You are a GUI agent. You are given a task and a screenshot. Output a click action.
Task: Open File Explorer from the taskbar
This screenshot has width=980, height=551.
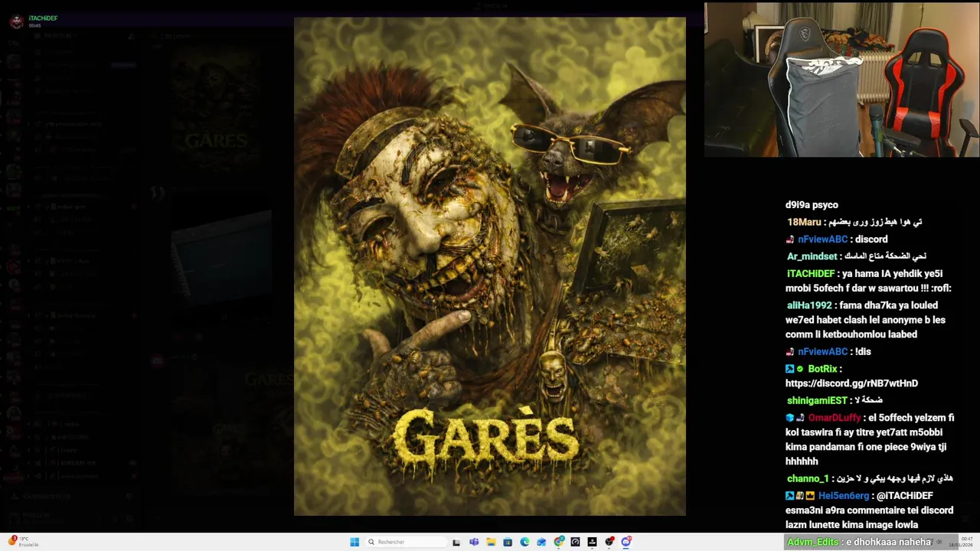point(491,542)
